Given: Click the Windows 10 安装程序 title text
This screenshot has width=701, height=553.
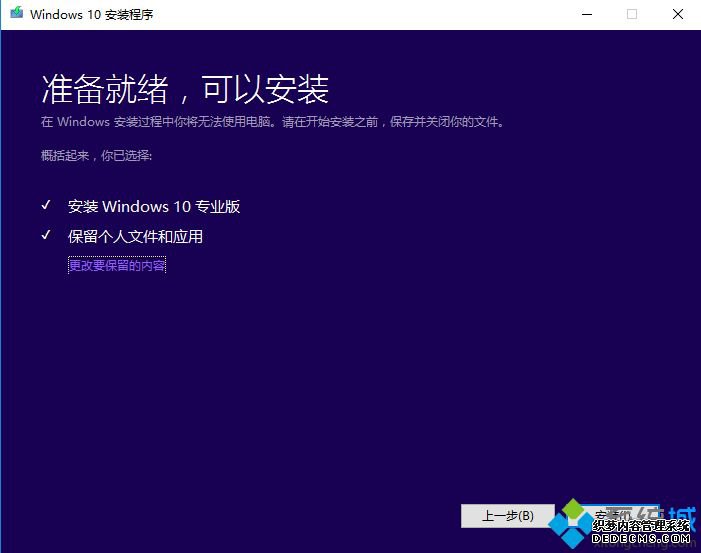Looking at the screenshot, I should (92, 14).
